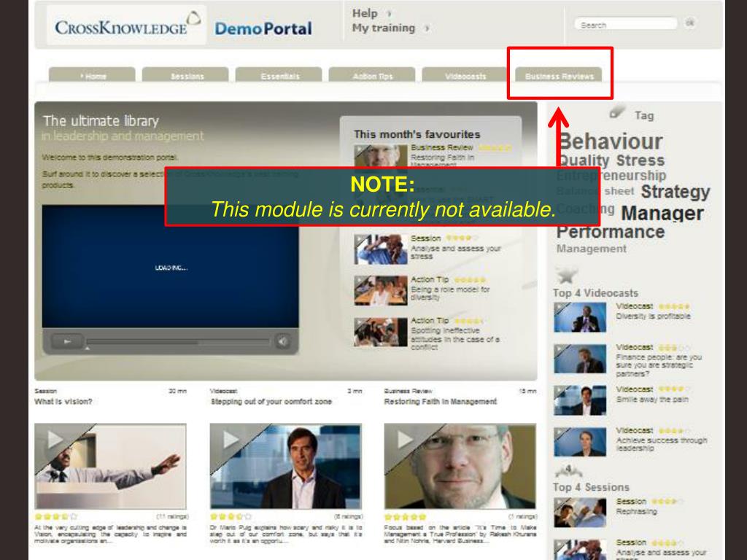Open Restoring Faith in Management title below banner
Viewport: 747px width, 560px height.
[440, 402]
